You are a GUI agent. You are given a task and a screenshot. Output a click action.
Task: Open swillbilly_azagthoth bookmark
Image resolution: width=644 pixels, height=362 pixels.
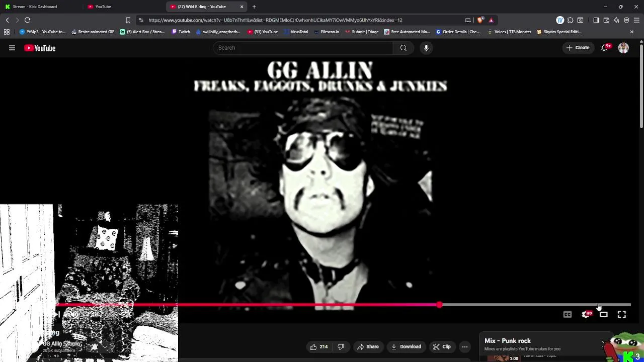tap(218, 32)
